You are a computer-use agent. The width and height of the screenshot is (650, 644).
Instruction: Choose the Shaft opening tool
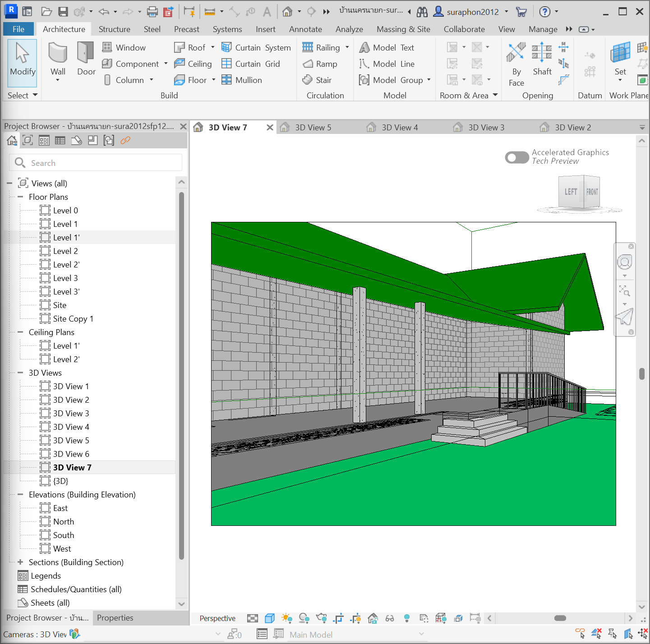click(x=542, y=59)
